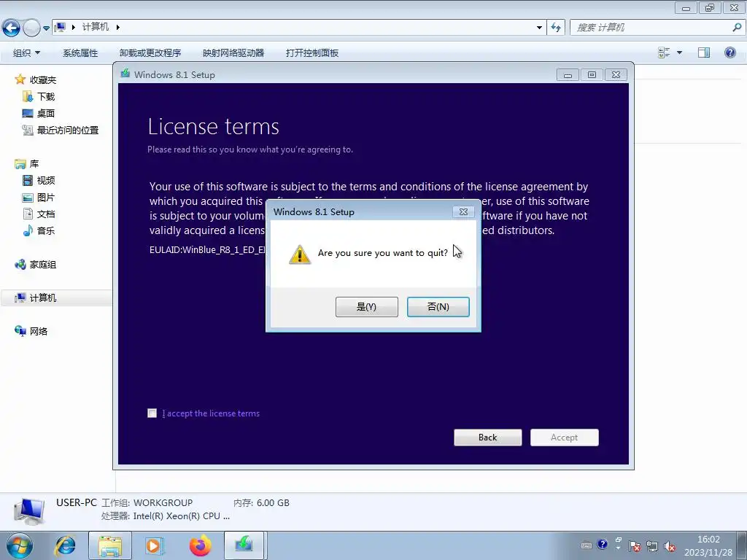Open the 组织 dropdown menu
The image size is (747, 560).
tap(26, 52)
